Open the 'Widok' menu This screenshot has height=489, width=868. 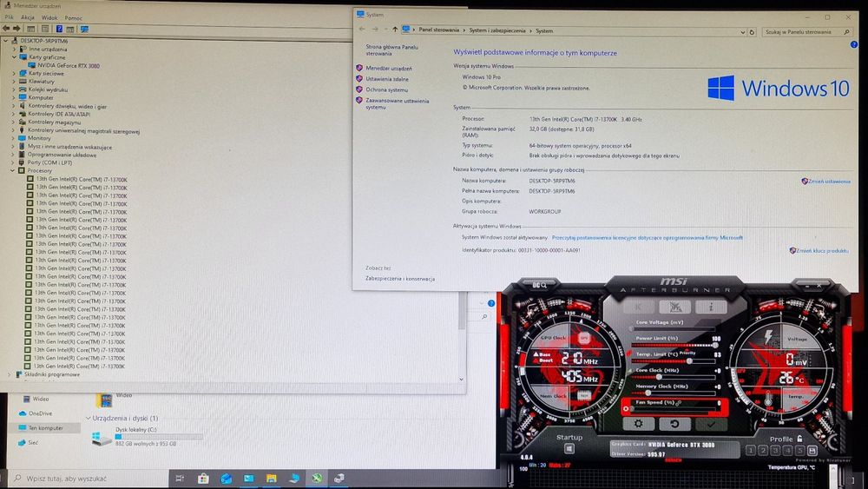49,17
